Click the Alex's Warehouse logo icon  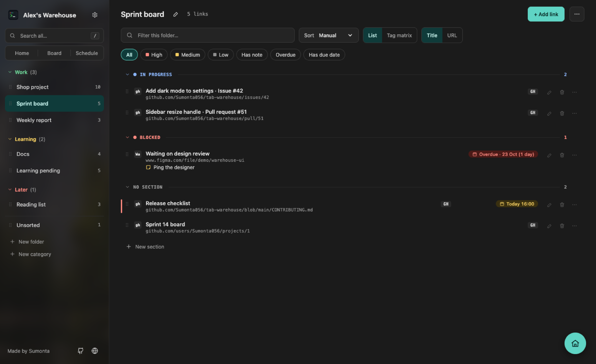click(x=13, y=15)
